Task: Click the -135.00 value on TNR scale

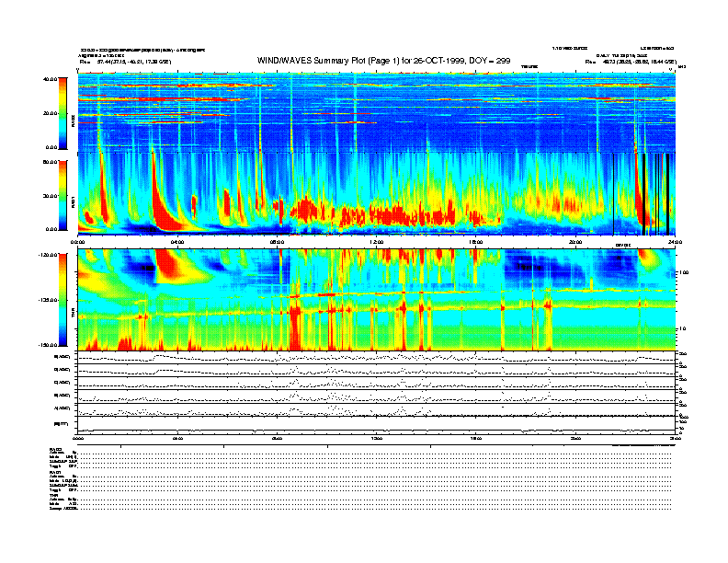Action: (x=48, y=300)
